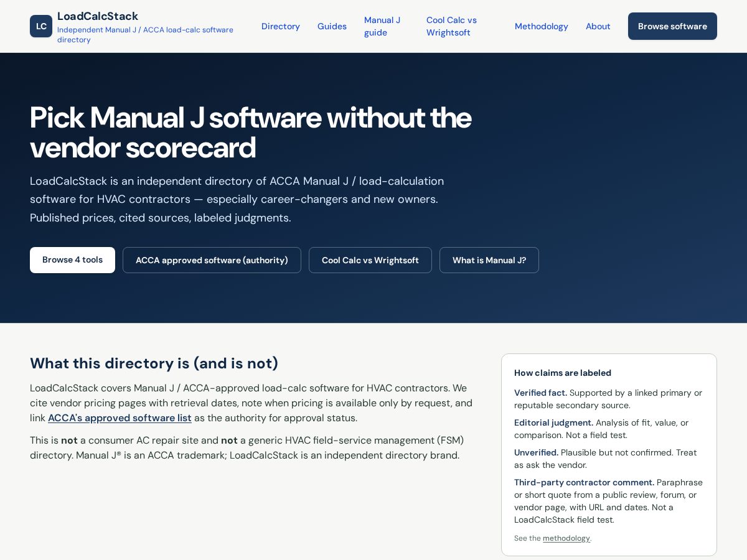Open the What is Manual J? button
Screen dimensions: 747x560
point(489,260)
